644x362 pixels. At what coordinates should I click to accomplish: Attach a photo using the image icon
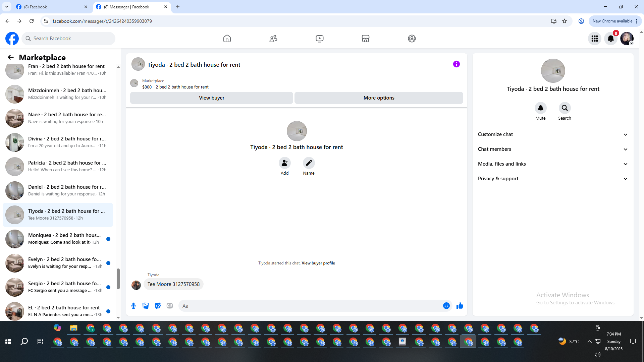(146, 306)
